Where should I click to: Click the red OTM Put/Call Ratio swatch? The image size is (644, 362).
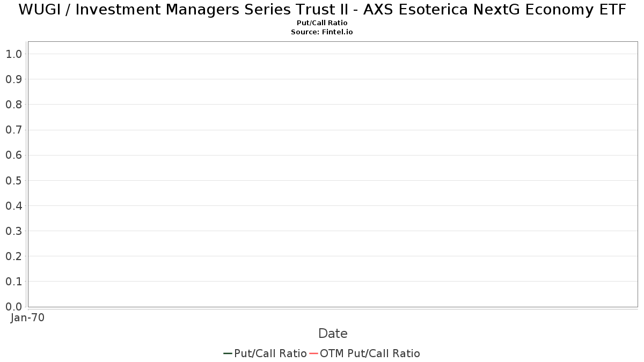314,353
